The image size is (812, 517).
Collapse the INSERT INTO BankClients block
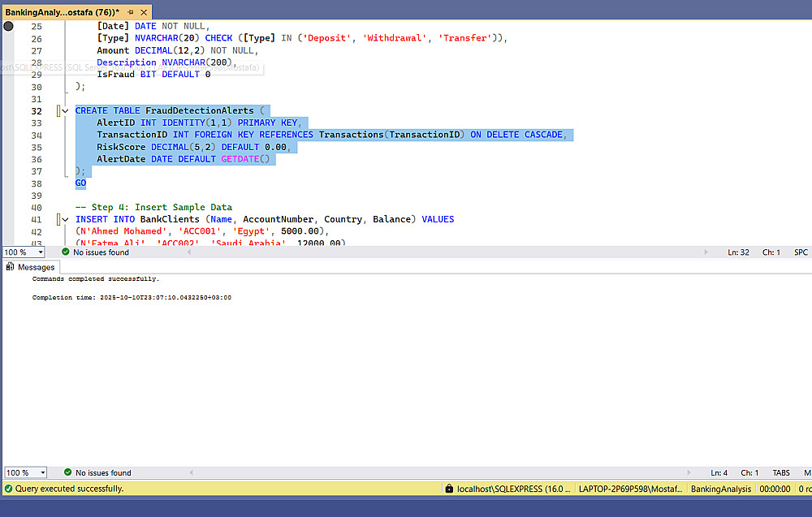click(x=65, y=219)
